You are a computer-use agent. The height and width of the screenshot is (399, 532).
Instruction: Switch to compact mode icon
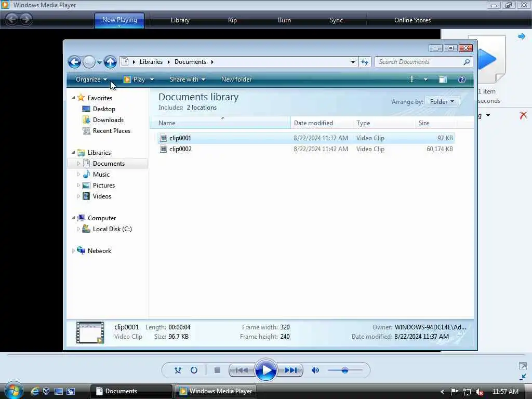tap(523, 377)
